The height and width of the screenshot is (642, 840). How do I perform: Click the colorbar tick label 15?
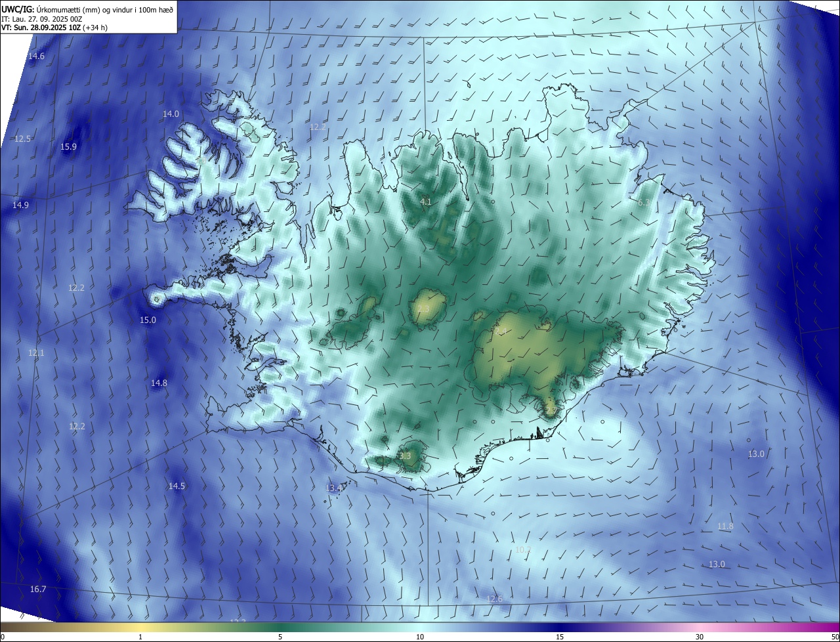pyautogui.click(x=560, y=637)
